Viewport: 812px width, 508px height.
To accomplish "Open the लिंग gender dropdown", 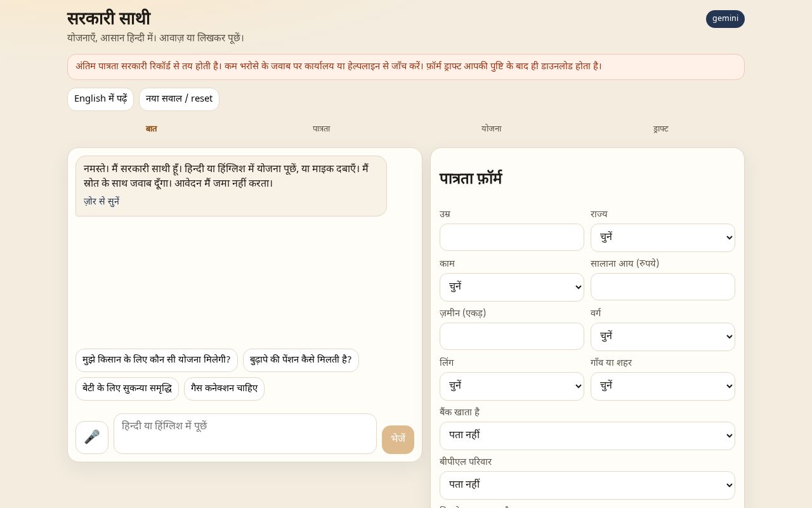I will (x=511, y=386).
